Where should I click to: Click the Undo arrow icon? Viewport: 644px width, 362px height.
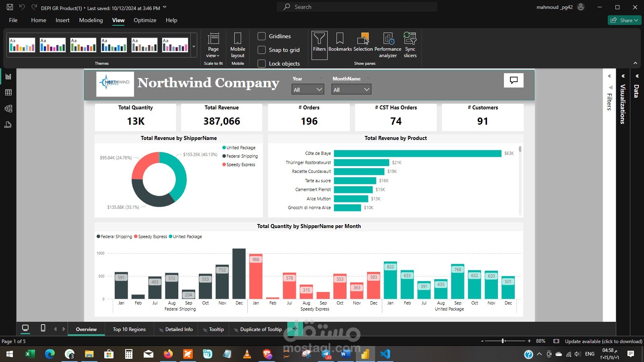pyautogui.click(x=22, y=7)
